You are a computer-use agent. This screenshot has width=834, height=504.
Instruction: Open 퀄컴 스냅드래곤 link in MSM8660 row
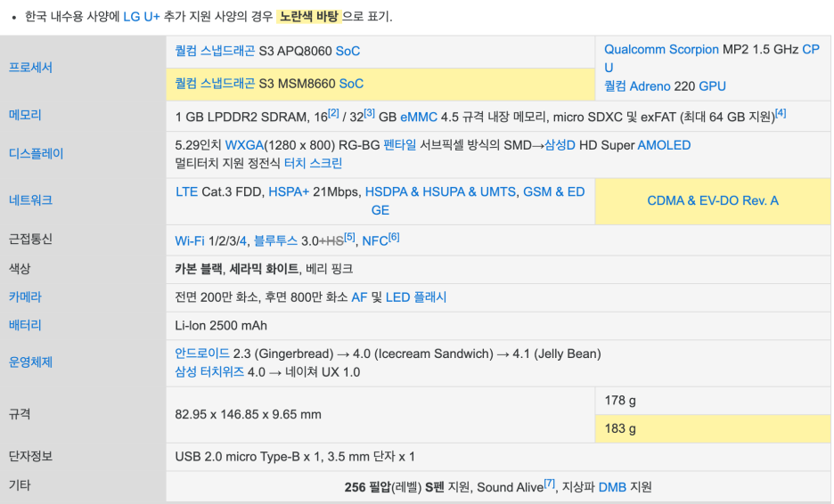click(215, 84)
